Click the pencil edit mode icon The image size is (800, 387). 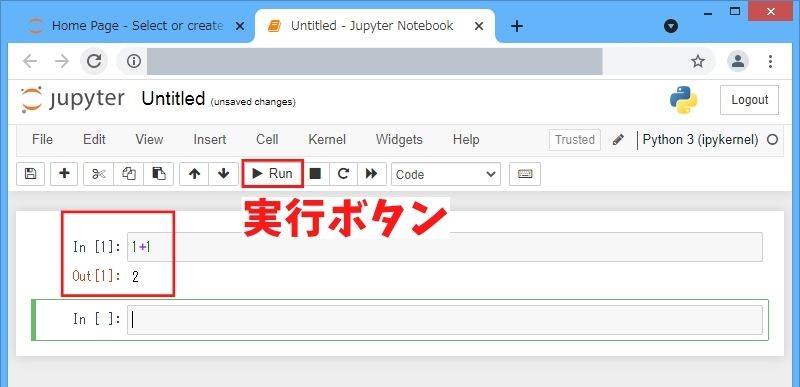(x=618, y=139)
